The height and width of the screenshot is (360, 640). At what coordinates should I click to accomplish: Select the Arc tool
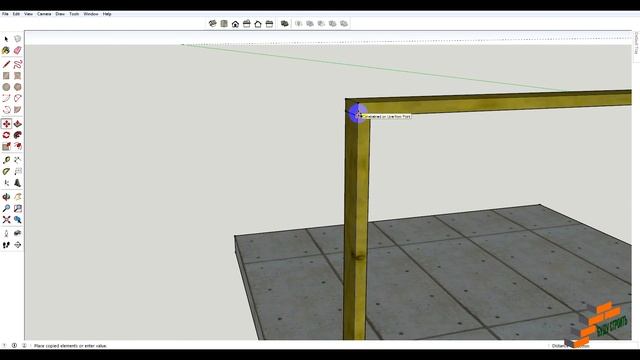(x=6, y=98)
